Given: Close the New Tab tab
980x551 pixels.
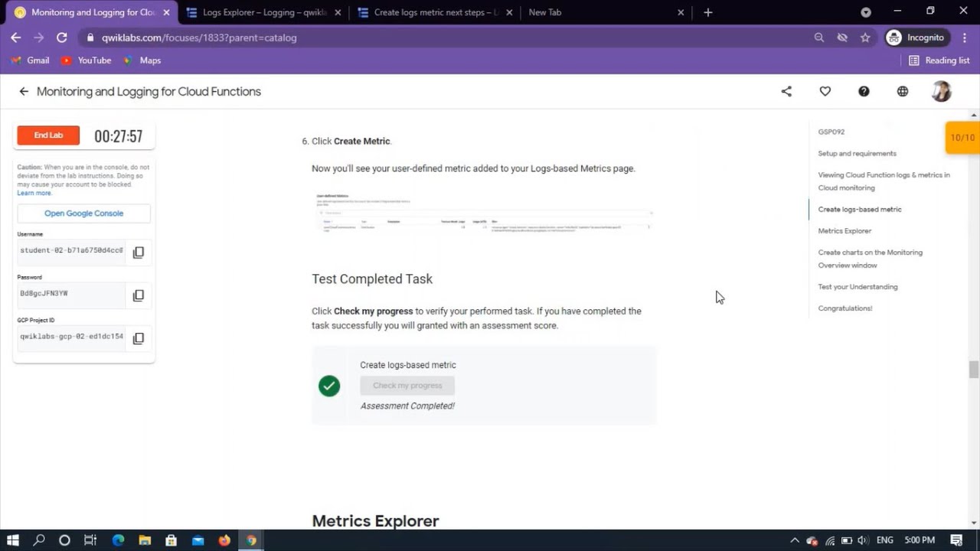Looking at the screenshot, I should (681, 12).
